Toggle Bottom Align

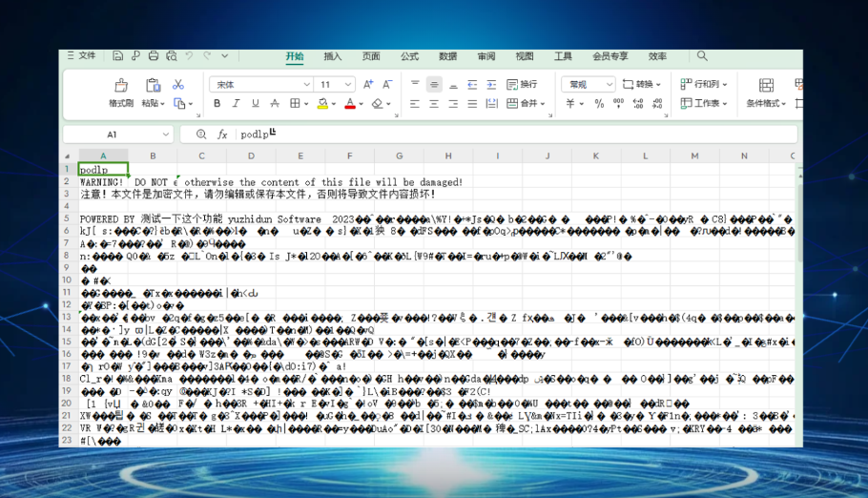453,85
